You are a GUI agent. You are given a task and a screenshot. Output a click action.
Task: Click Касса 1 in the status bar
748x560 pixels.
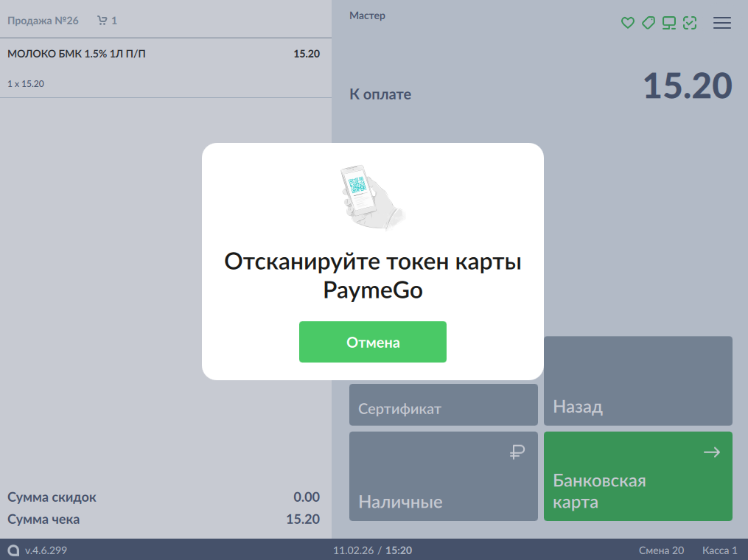click(x=719, y=550)
